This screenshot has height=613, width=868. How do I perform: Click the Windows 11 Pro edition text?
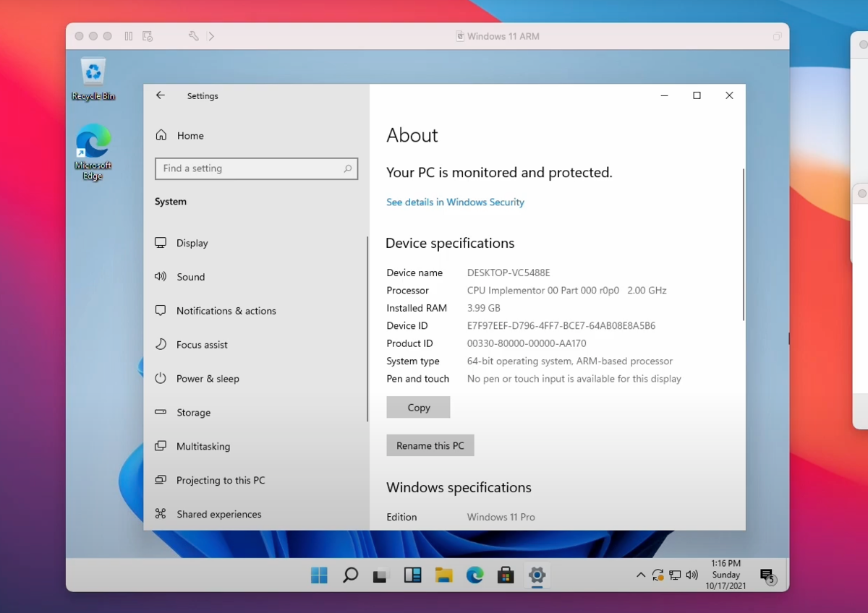pyautogui.click(x=501, y=518)
